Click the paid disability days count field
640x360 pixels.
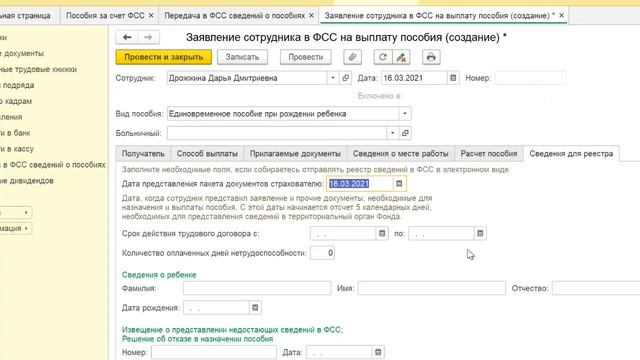(x=322, y=253)
